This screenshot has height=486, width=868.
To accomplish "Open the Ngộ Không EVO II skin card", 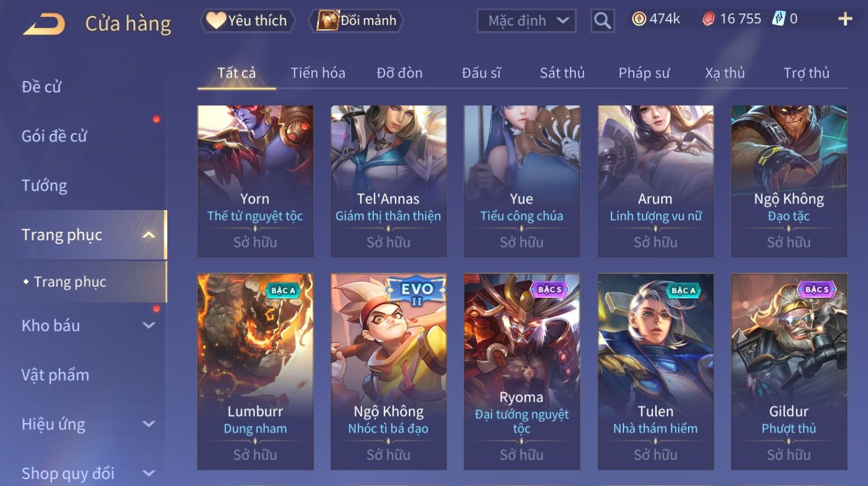I will point(388,371).
